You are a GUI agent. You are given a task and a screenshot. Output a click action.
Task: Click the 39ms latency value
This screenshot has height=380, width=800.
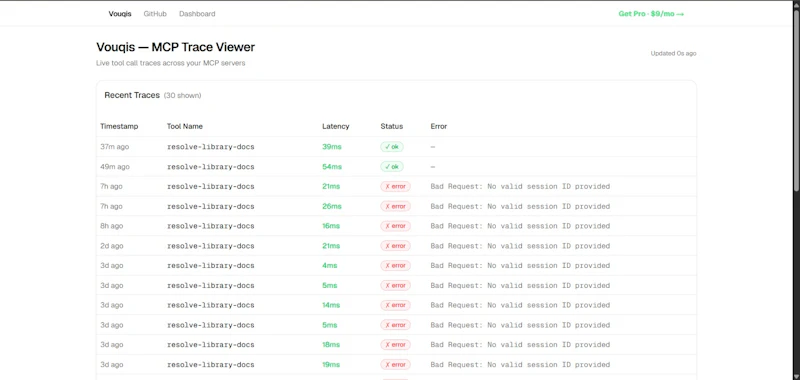[x=332, y=147]
